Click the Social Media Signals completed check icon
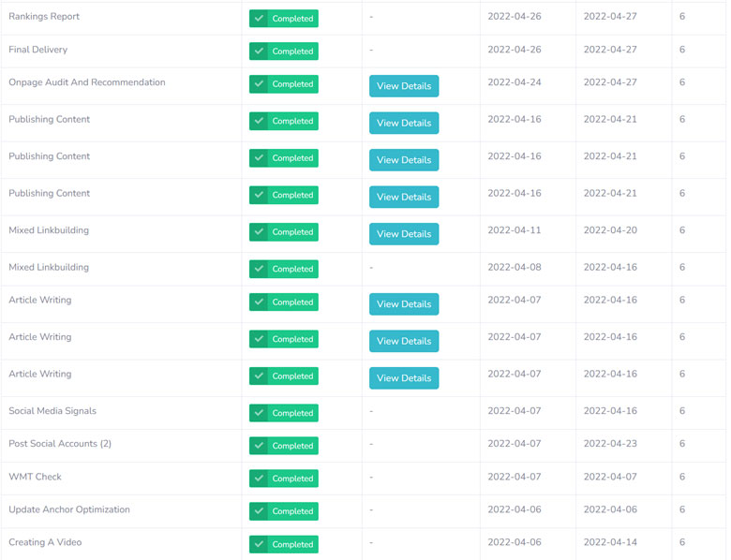 pyautogui.click(x=258, y=413)
